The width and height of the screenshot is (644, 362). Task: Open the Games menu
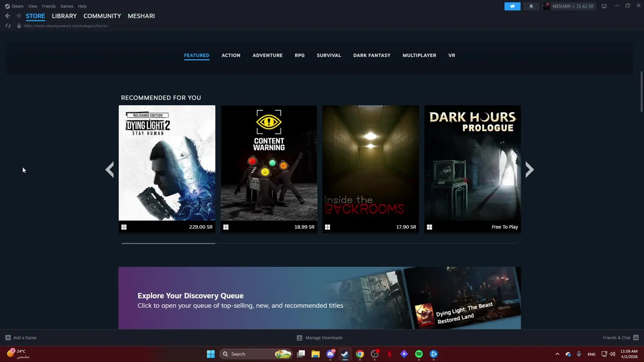(x=66, y=6)
